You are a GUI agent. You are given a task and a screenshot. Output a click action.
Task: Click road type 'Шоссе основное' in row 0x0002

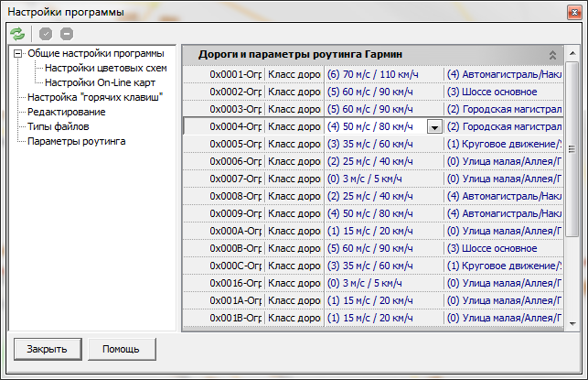[503, 92]
